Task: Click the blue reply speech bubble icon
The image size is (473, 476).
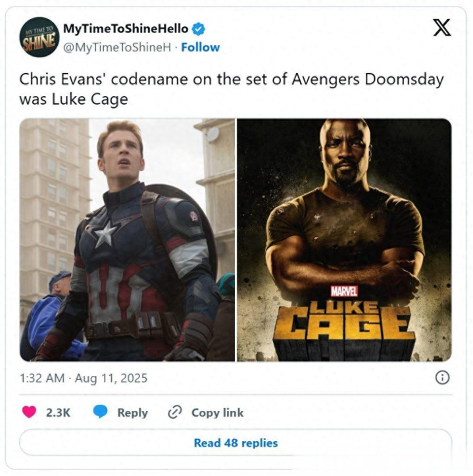Action: click(101, 412)
